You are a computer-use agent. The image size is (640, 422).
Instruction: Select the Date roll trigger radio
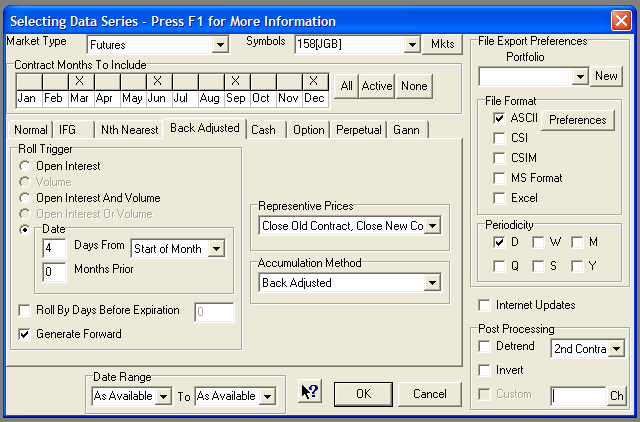tap(25, 230)
